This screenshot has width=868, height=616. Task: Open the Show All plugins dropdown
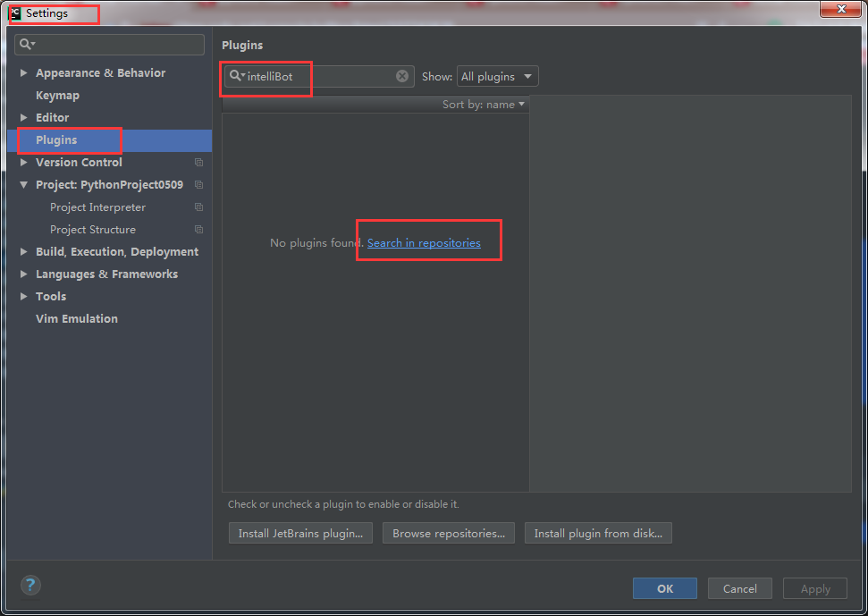[x=497, y=76]
